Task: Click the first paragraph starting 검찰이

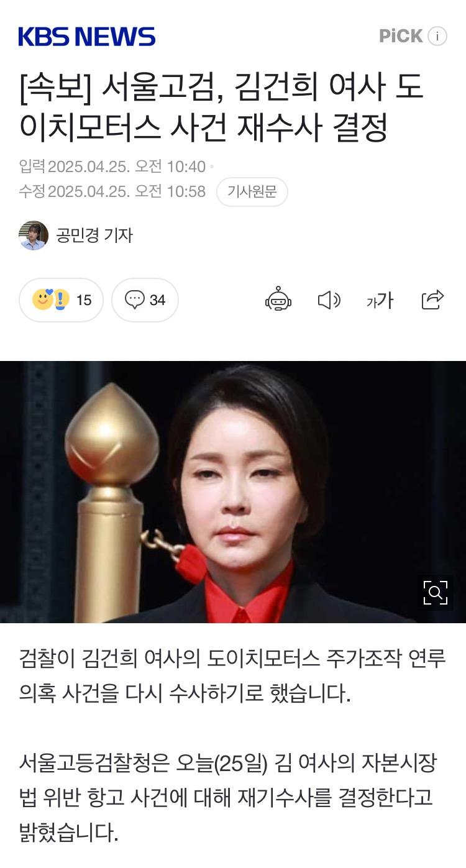Action: pyautogui.click(x=233, y=676)
